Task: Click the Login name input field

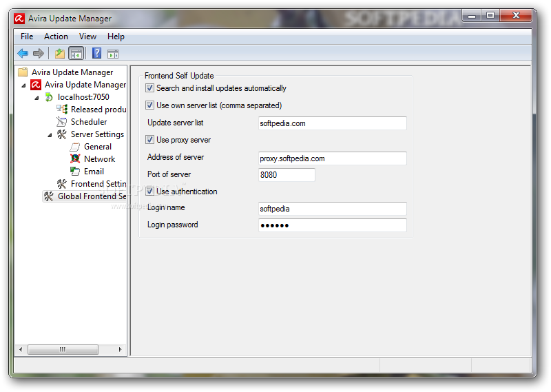Action: pyautogui.click(x=333, y=209)
